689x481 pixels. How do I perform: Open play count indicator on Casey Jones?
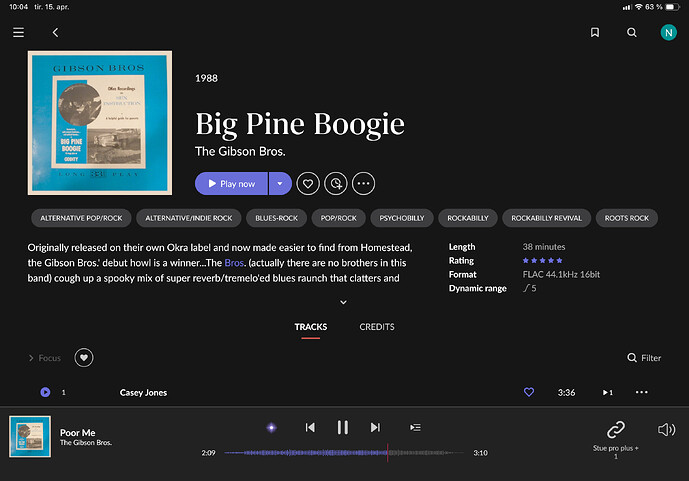click(608, 392)
